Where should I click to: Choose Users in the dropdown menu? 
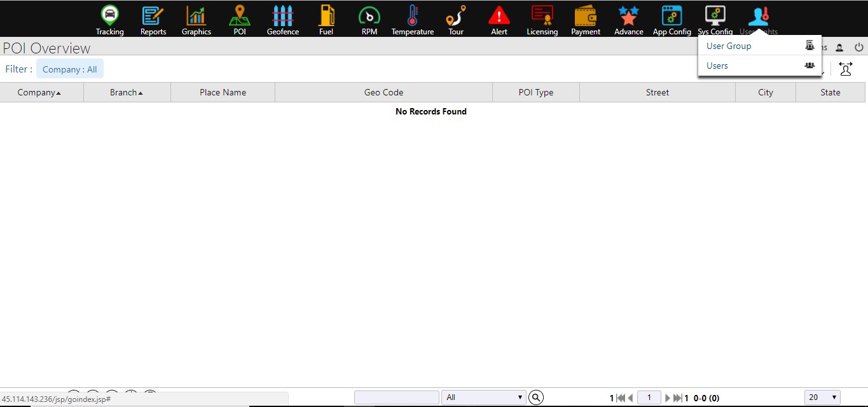717,66
